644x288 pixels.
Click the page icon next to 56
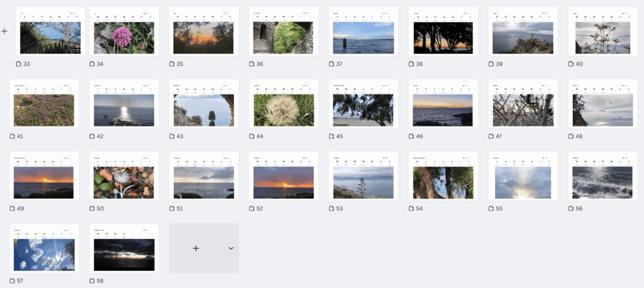point(571,209)
